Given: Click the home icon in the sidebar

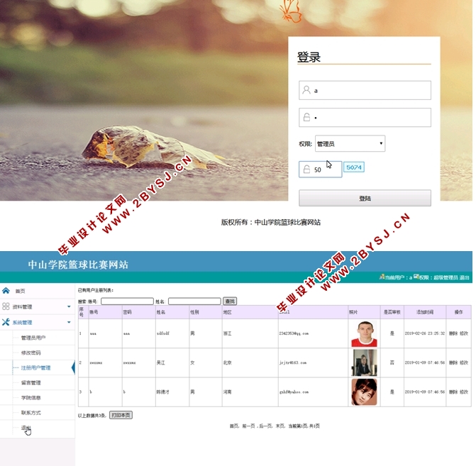Looking at the screenshot, I should pos(6,291).
